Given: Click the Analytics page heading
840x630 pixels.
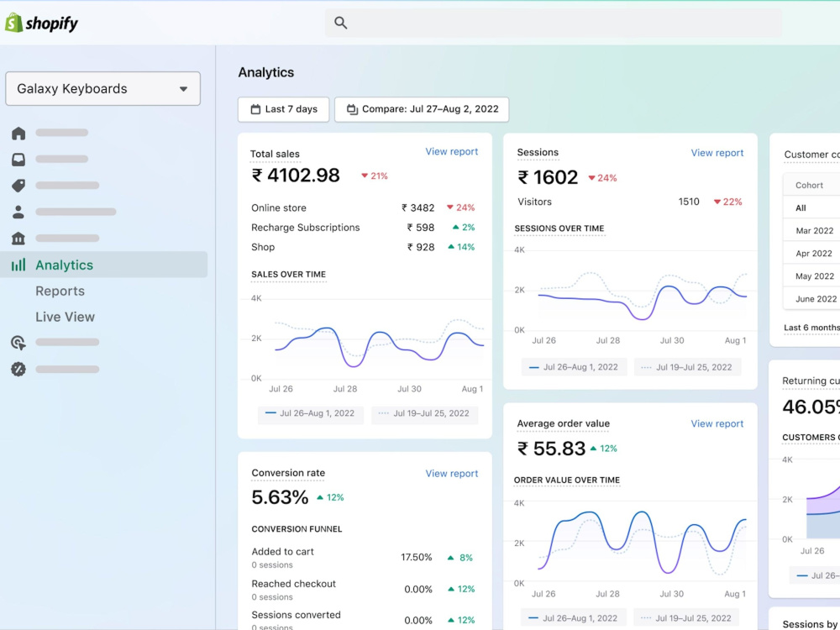Looking at the screenshot, I should coord(266,72).
